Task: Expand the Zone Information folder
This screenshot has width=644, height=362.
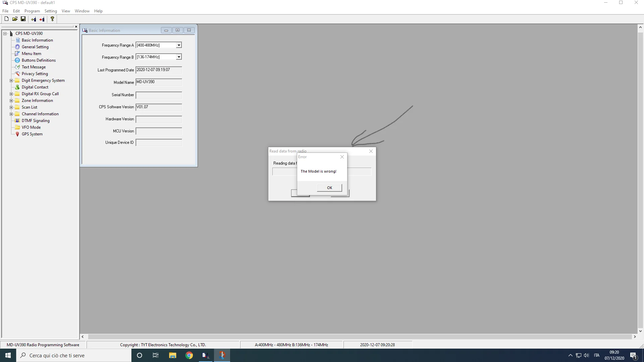Action: click(11, 101)
